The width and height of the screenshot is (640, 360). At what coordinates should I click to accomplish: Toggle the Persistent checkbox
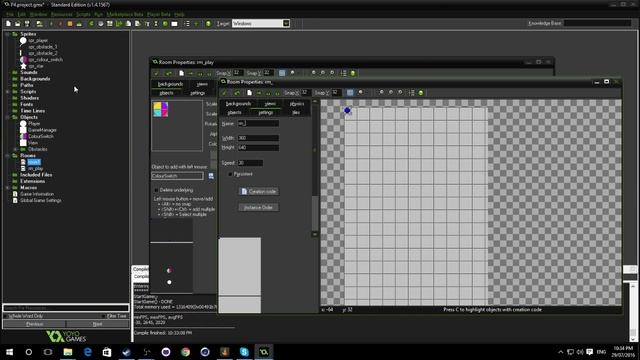click(230, 174)
